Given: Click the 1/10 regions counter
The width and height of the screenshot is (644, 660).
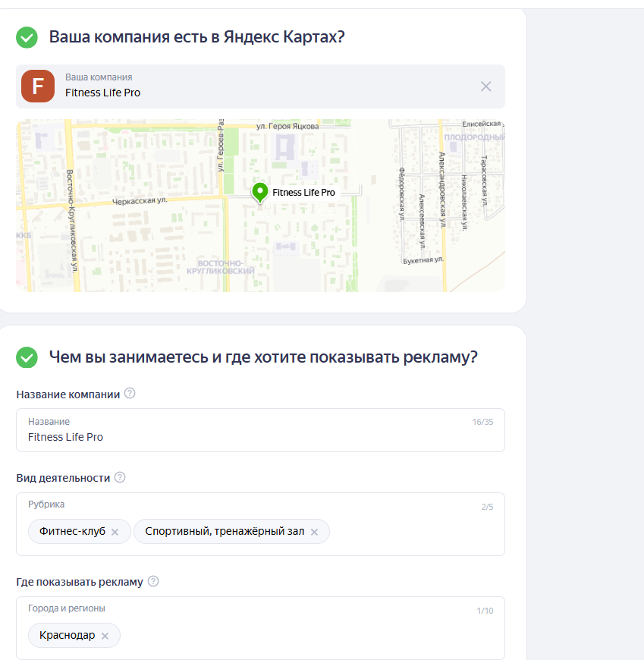Looking at the screenshot, I should click(x=485, y=611).
